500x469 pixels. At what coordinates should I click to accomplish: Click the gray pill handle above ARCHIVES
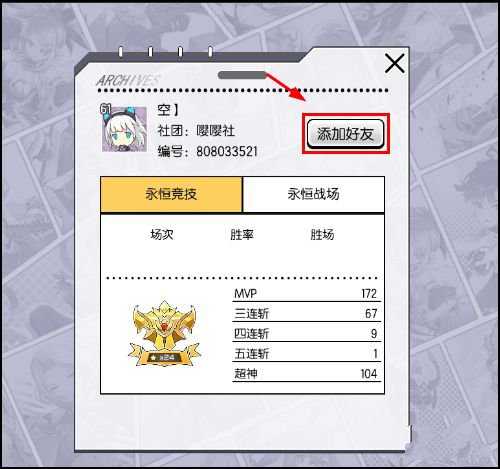tap(242, 75)
